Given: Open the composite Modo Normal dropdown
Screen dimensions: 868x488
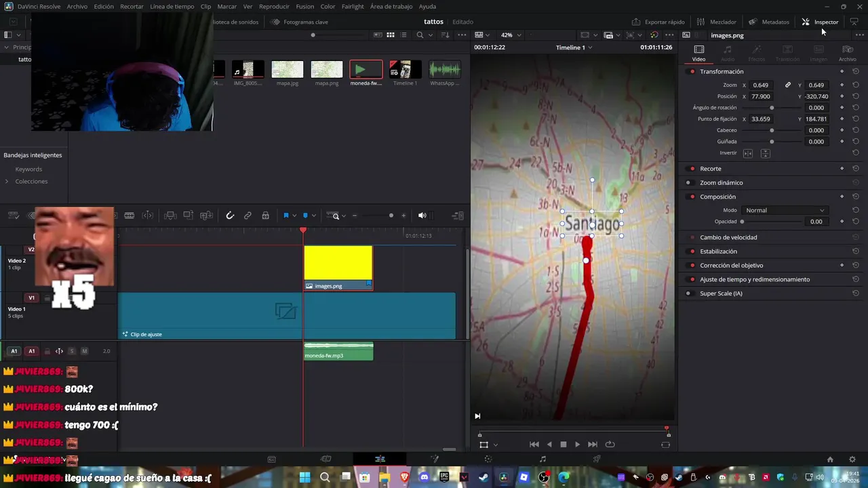Looking at the screenshot, I should pos(785,210).
